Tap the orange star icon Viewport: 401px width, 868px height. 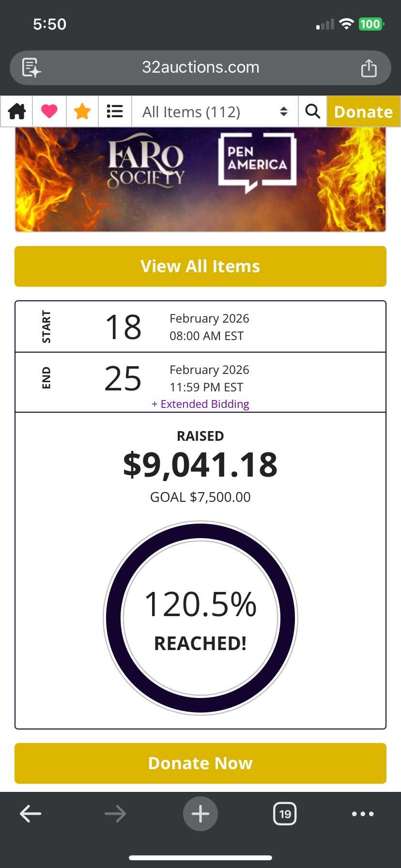(82, 112)
